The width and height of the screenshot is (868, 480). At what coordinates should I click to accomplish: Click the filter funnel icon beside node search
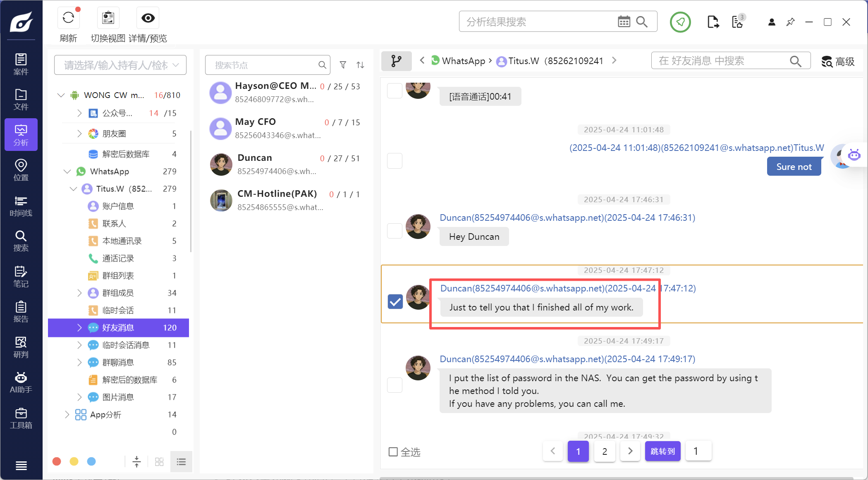[343, 65]
